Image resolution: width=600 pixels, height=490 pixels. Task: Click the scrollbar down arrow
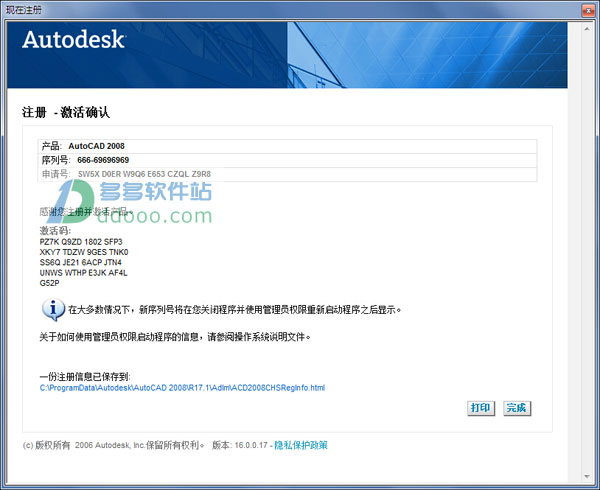coord(587,477)
